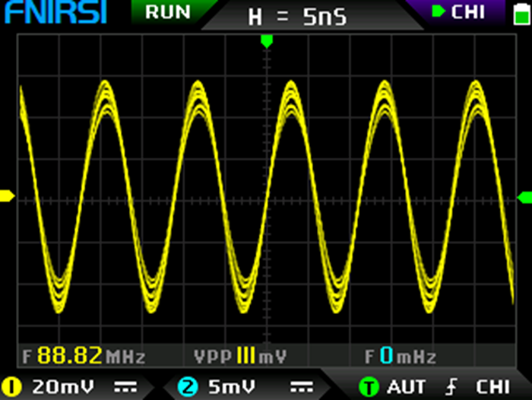This screenshot has height=400, width=532.
Task: Click the green trigger level arrow
Action: 524,198
